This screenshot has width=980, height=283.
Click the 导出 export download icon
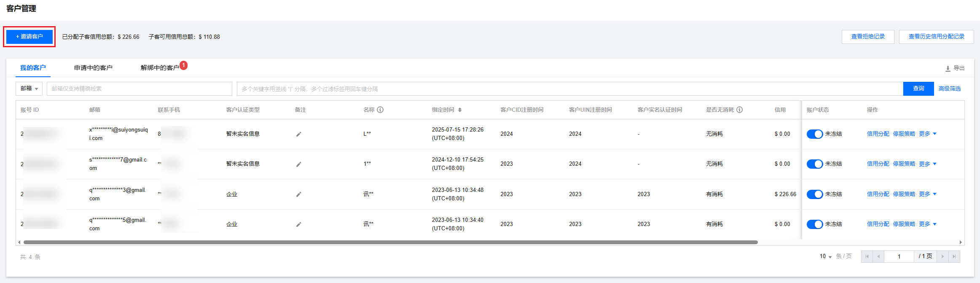pos(948,68)
